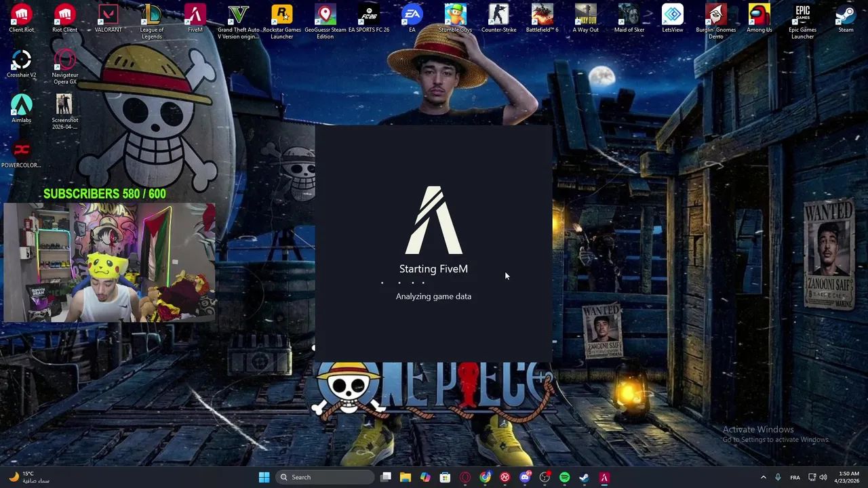Screen dimensions: 868x488
Task: Open Steam from the taskbar
Action: click(584, 477)
